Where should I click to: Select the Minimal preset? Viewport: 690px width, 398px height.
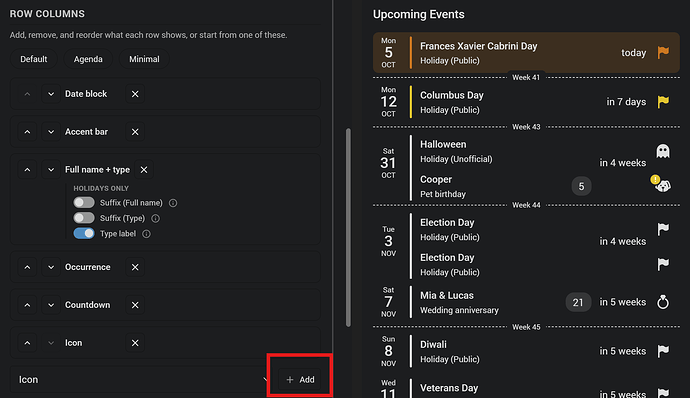point(144,59)
